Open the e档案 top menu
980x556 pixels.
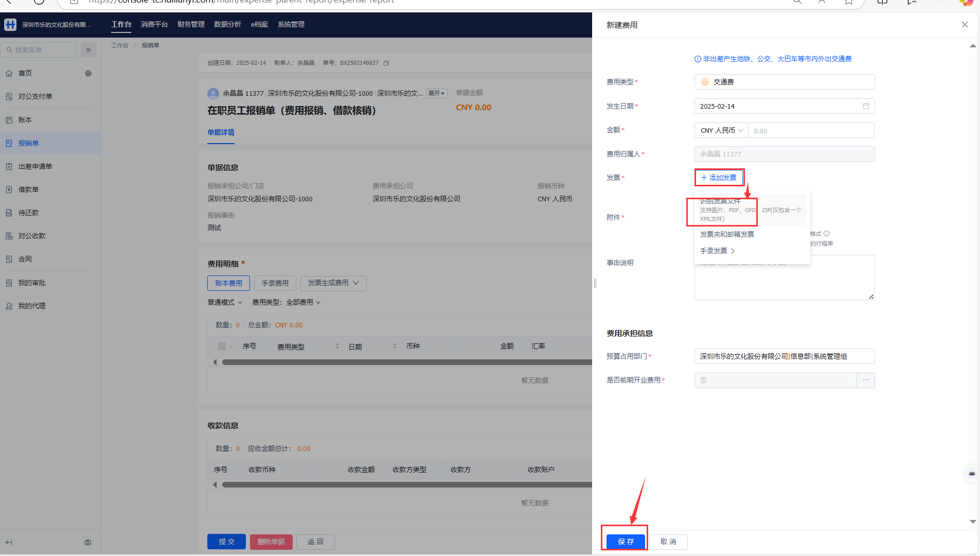pos(259,25)
